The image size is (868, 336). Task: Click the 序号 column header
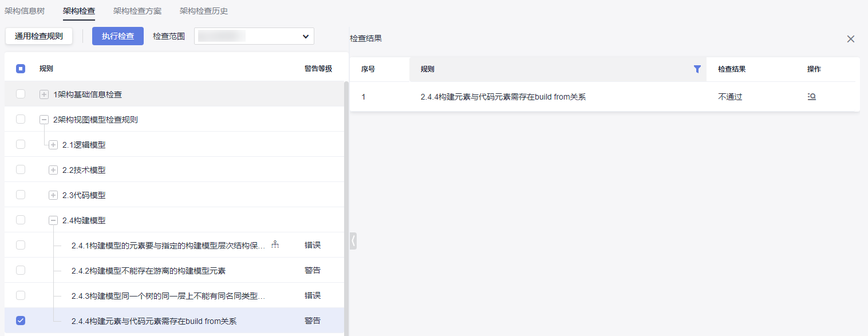click(368, 69)
